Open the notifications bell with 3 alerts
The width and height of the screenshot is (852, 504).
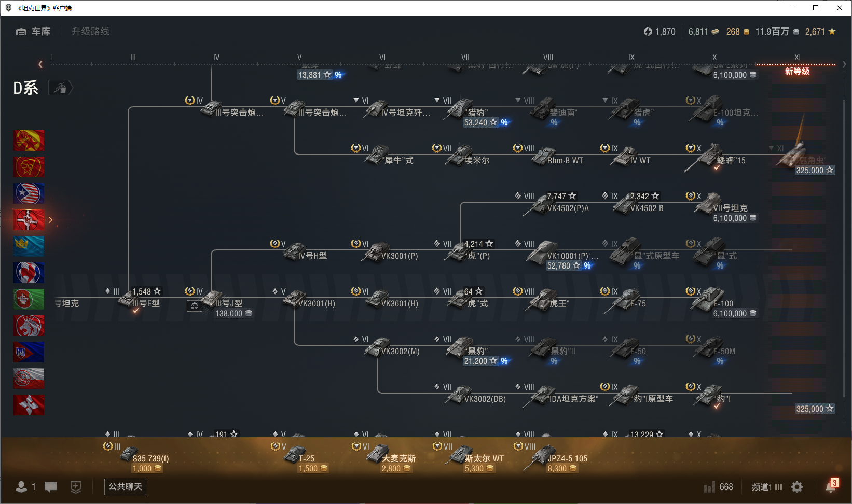[x=832, y=486]
